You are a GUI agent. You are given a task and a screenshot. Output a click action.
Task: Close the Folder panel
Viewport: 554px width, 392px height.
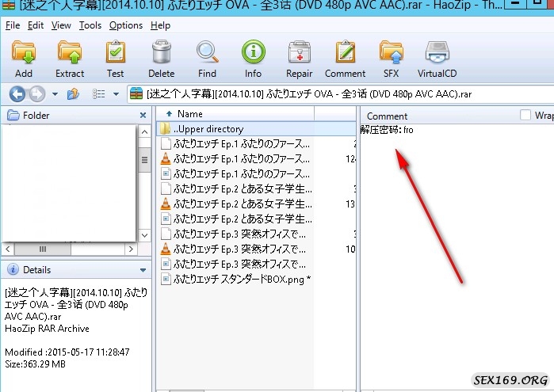click(143, 115)
